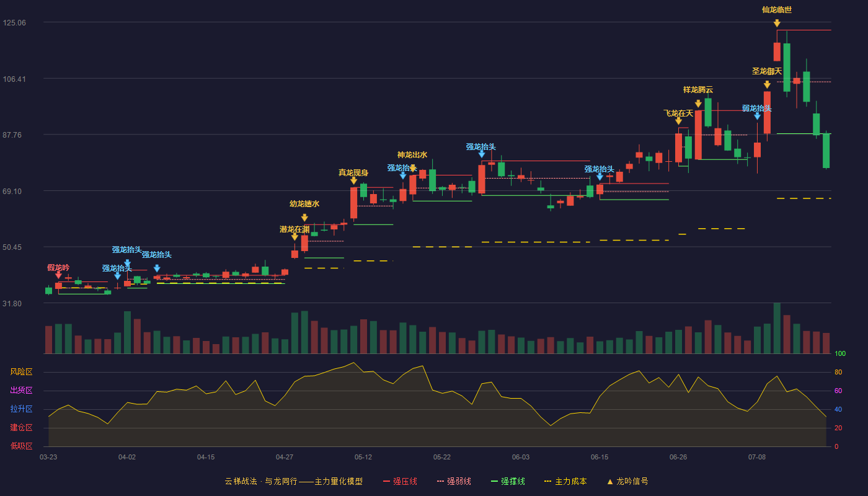Image resolution: width=868 pixels, height=496 pixels.
Task: Click the 风险区 zone label
Action: click(21, 372)
